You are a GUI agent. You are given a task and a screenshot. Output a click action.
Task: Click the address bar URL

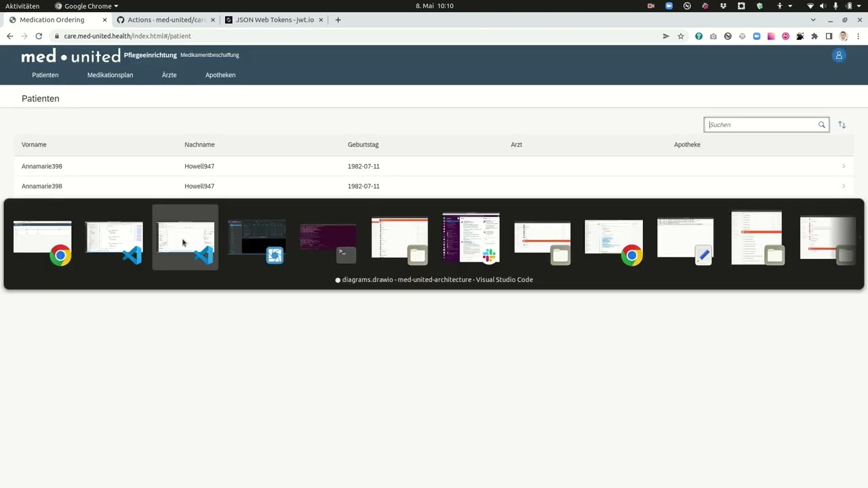(127, 36)
